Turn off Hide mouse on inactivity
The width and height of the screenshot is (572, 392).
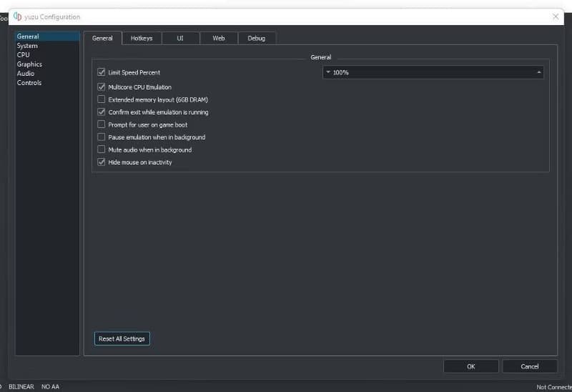[101, 162]
